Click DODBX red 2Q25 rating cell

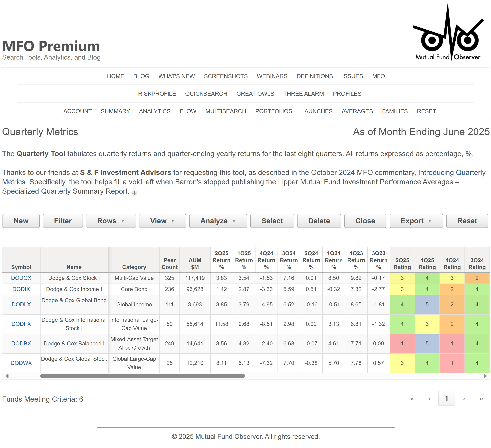click(402, 343)
